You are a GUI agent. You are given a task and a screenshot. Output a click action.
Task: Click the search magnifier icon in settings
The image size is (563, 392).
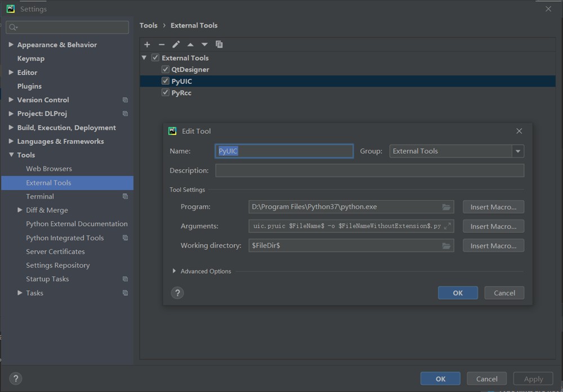[14, 27]
